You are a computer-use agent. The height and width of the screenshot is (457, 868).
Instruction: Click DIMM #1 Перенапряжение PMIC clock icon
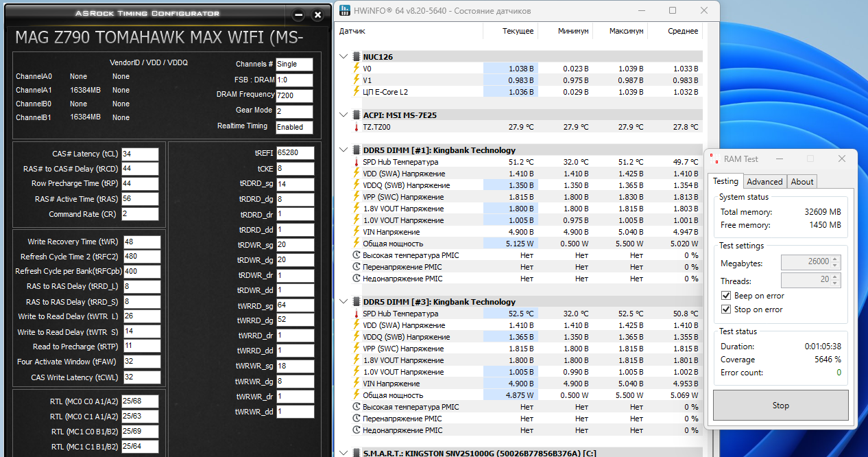[357, 267]
